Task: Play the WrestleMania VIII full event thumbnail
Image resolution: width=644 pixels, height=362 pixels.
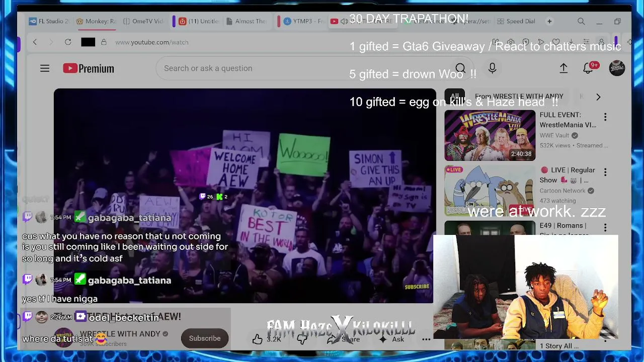Action: pos(490,136)
